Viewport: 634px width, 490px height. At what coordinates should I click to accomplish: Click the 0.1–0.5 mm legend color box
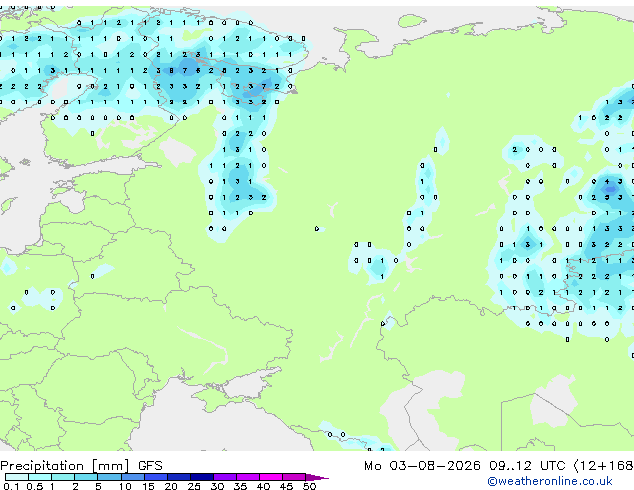coord(17,477)
